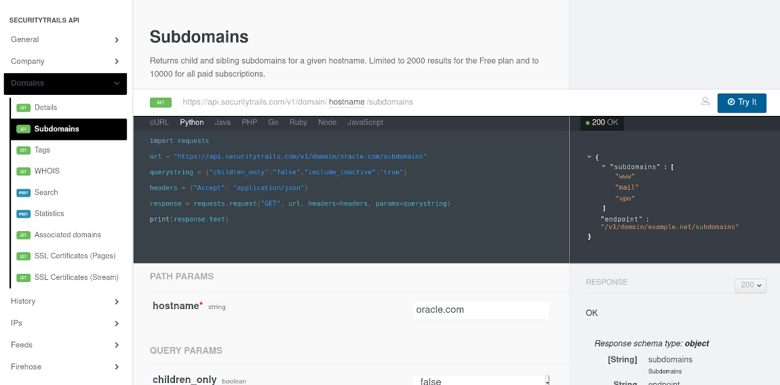Click the user account icon beside Try It
Screen dimensions: 780x385
705,101
